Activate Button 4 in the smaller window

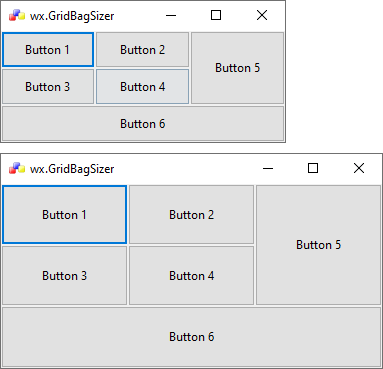coord(142,87)
